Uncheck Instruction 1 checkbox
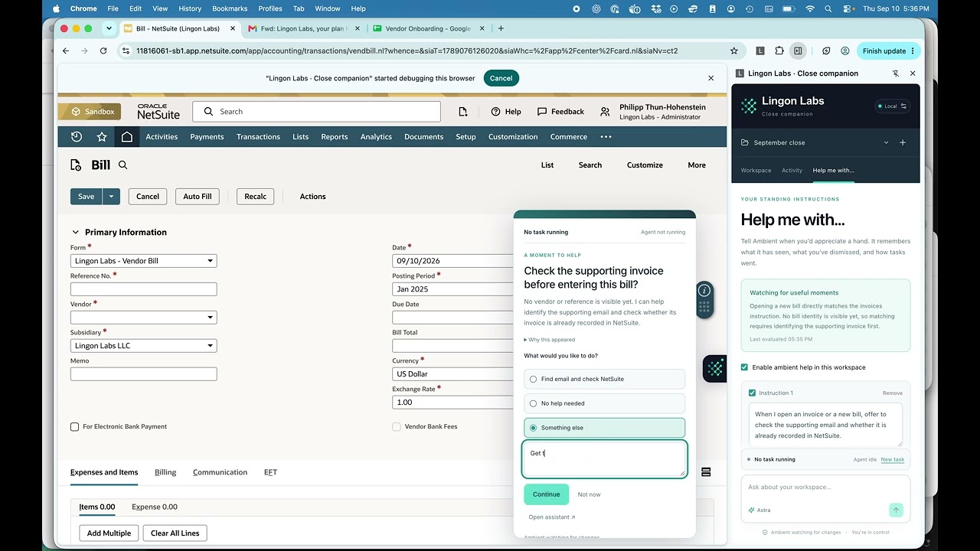This screenshot has width=980, height=551. [752, 393]
